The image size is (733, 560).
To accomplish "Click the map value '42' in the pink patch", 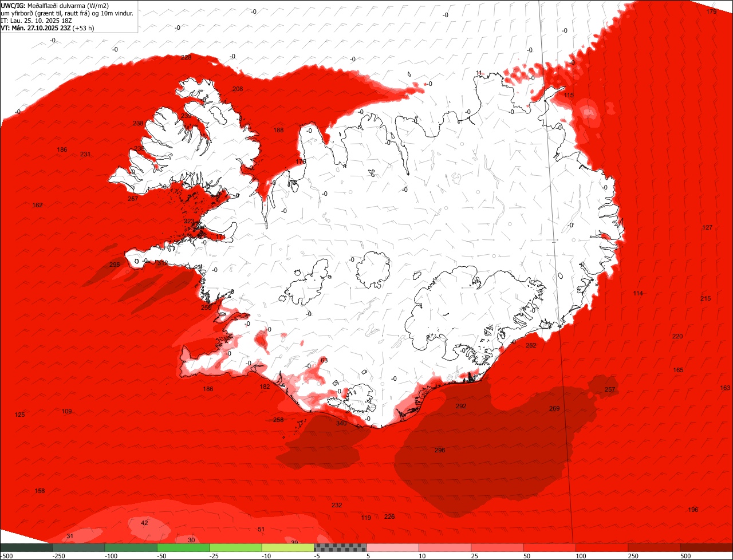I will [x=144, y=523].
